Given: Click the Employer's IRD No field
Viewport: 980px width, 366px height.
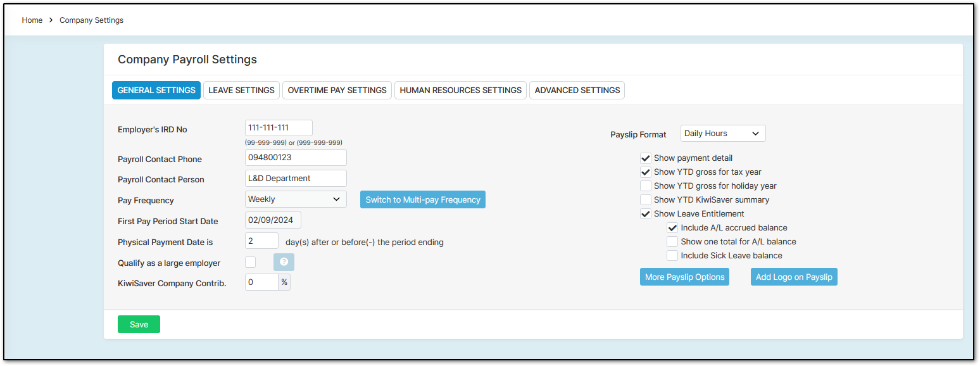Looking at the screenshot, I should [279, 128].
